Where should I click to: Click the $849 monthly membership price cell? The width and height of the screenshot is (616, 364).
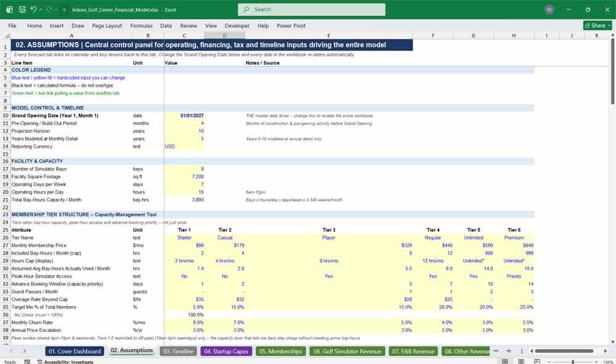pos(514,245)
